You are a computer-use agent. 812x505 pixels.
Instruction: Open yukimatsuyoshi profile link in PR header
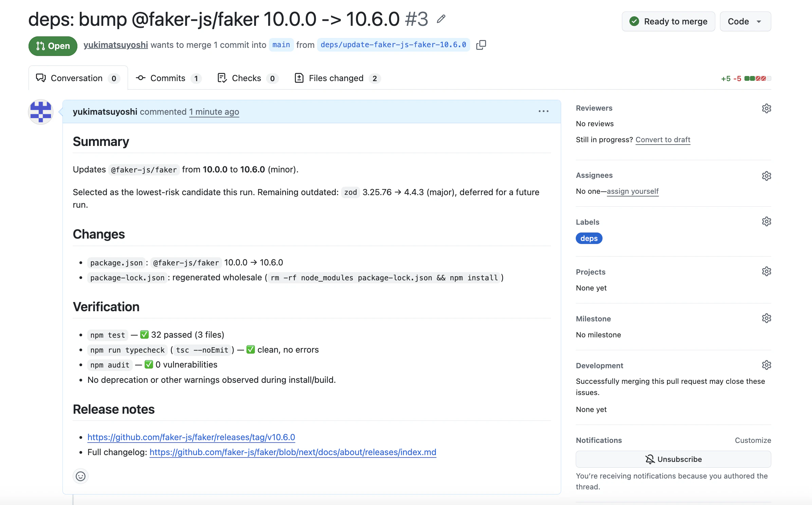pos(116,45)
